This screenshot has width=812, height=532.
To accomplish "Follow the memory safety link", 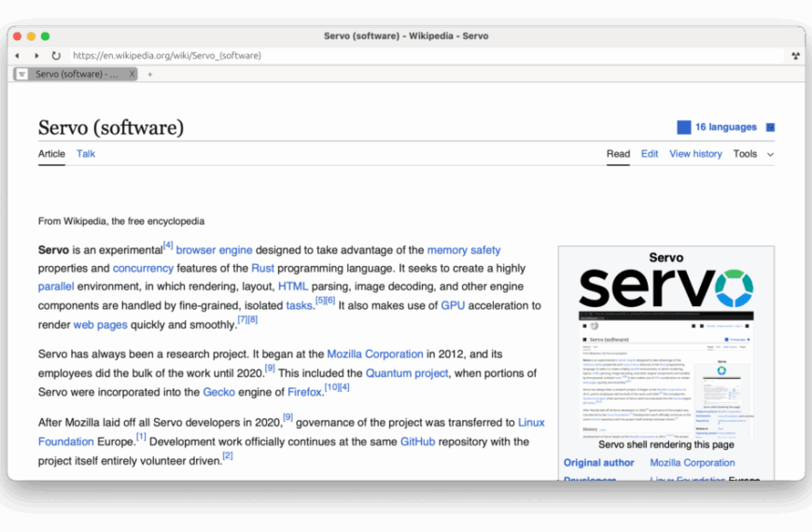I will point(464,250).
